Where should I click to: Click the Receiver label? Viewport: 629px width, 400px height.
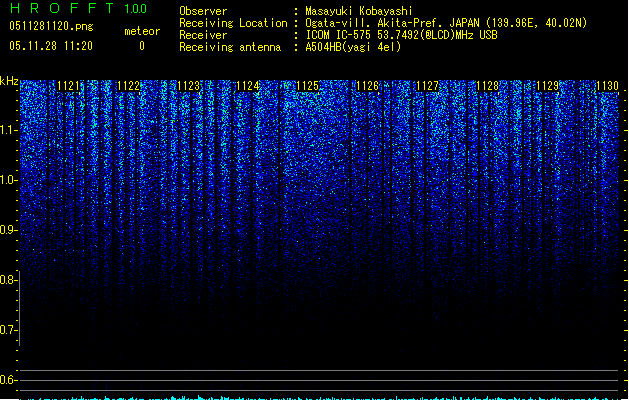pyautogui.click(x=203, y=35)
